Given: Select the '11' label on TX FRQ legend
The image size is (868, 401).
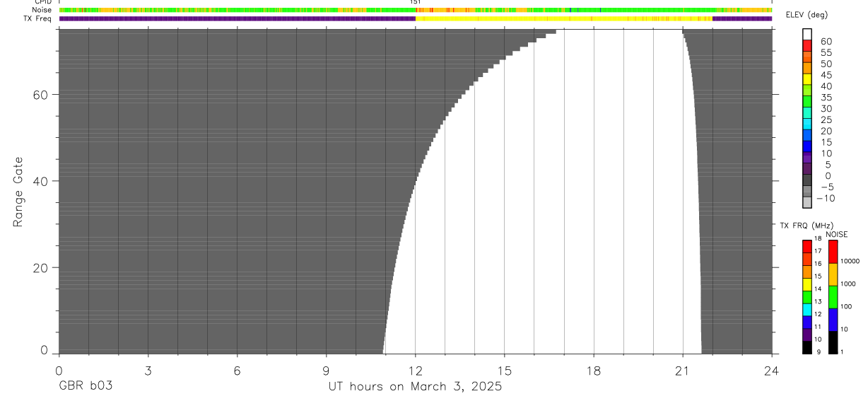Looking at the screenshot, I should pyautogui.click(x=818, y=327).
